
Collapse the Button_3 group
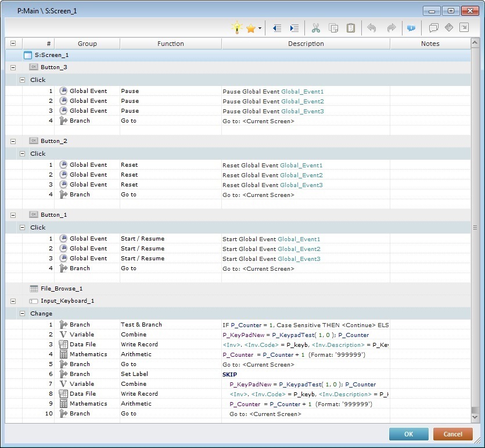point(13,67)
